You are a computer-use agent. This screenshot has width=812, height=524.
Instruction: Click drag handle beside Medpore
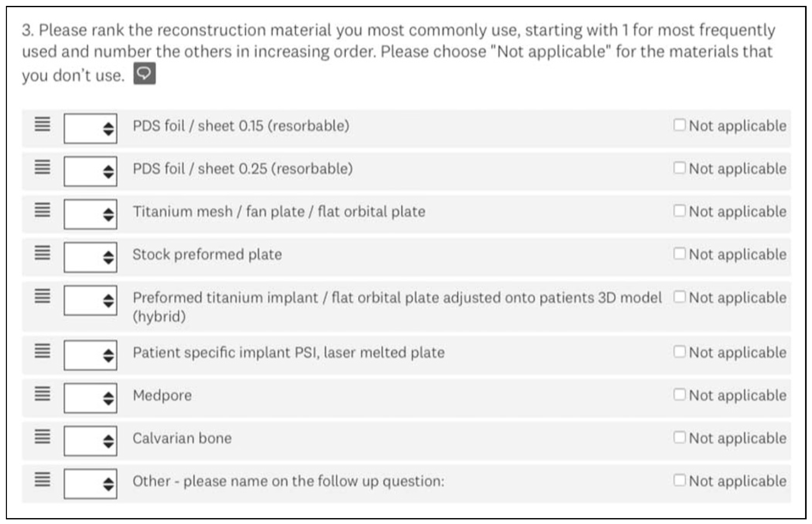43,394
